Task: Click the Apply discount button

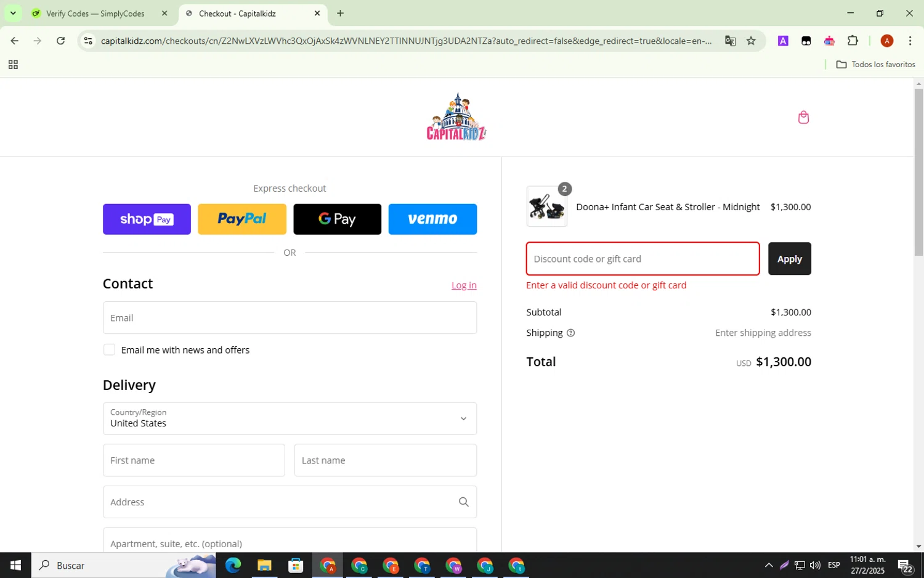Action: tap(789, 259)
